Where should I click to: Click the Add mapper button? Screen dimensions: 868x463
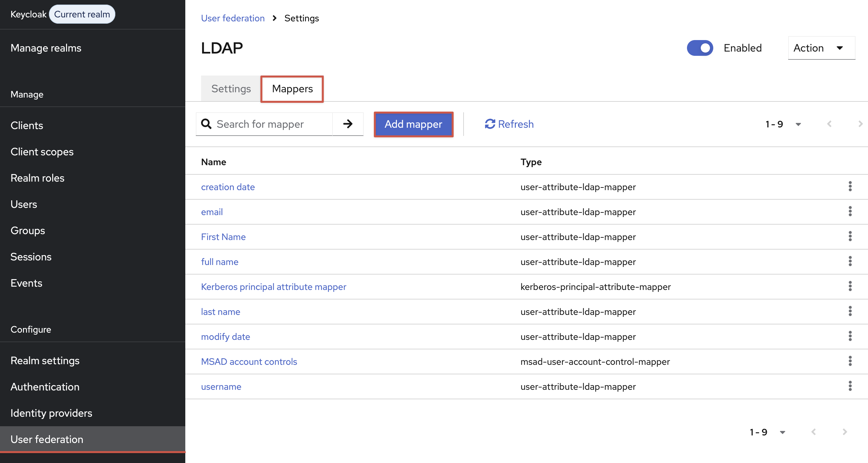pos(413,124)
